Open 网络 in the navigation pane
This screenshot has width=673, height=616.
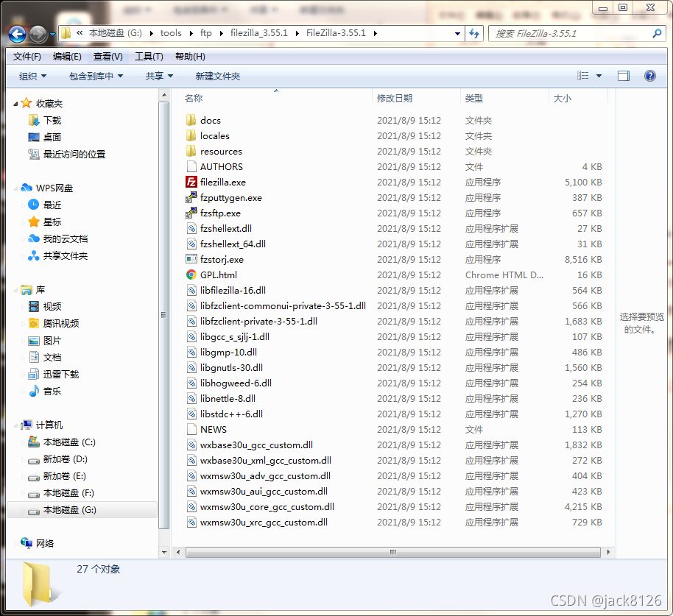coord(45,543)
